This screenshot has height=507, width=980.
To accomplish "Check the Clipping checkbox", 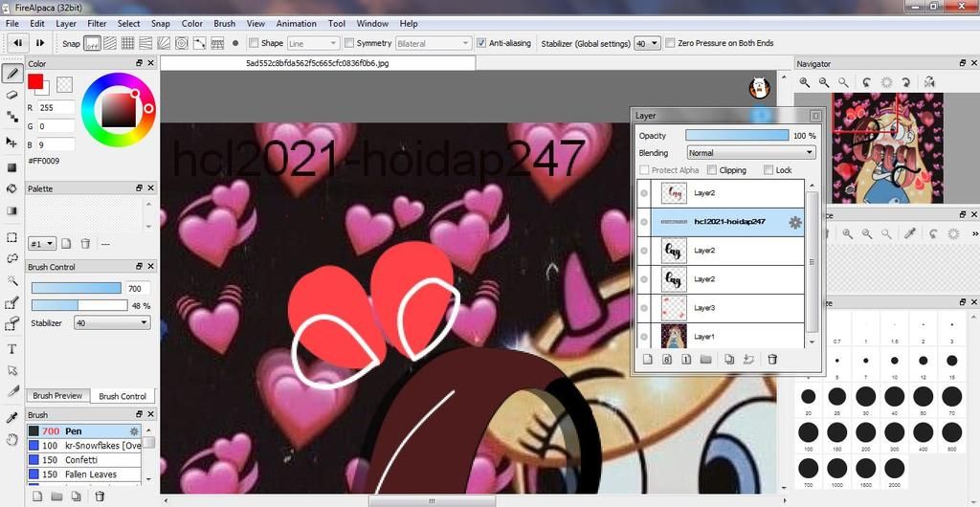I will (712, 170).
